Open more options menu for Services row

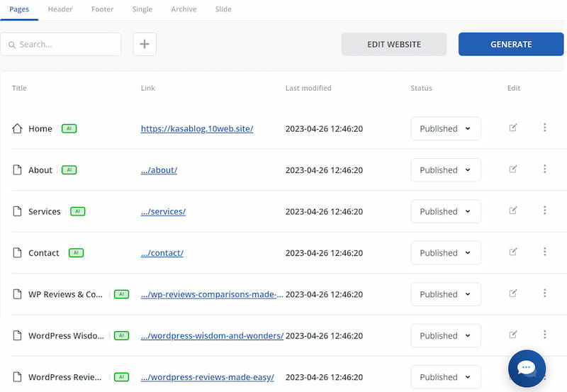[544, 210]
